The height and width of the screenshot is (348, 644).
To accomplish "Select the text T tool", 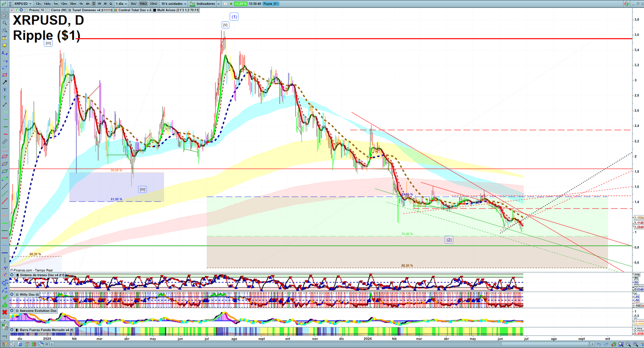I will click(x=5, y=90).
